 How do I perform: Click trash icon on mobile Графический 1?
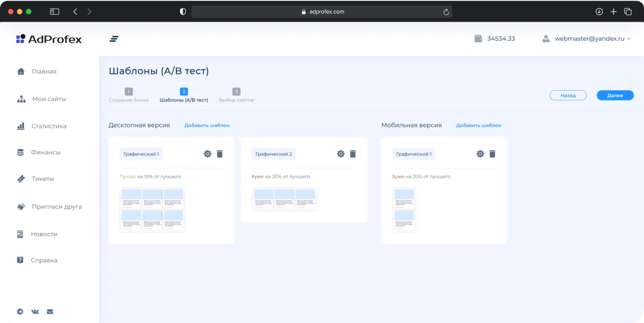tap(493, 154)
